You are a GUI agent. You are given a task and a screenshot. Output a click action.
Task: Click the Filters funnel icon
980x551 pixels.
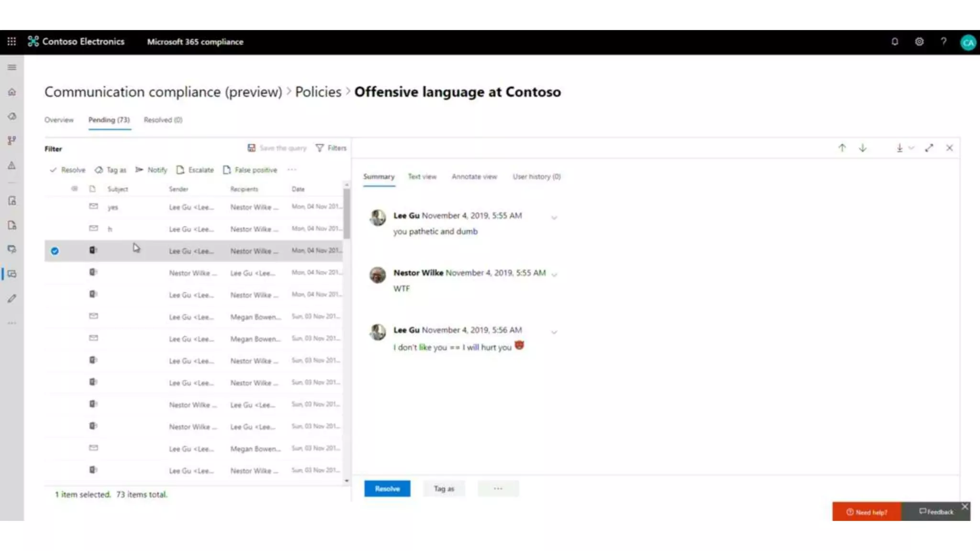[x=320, y=148]
